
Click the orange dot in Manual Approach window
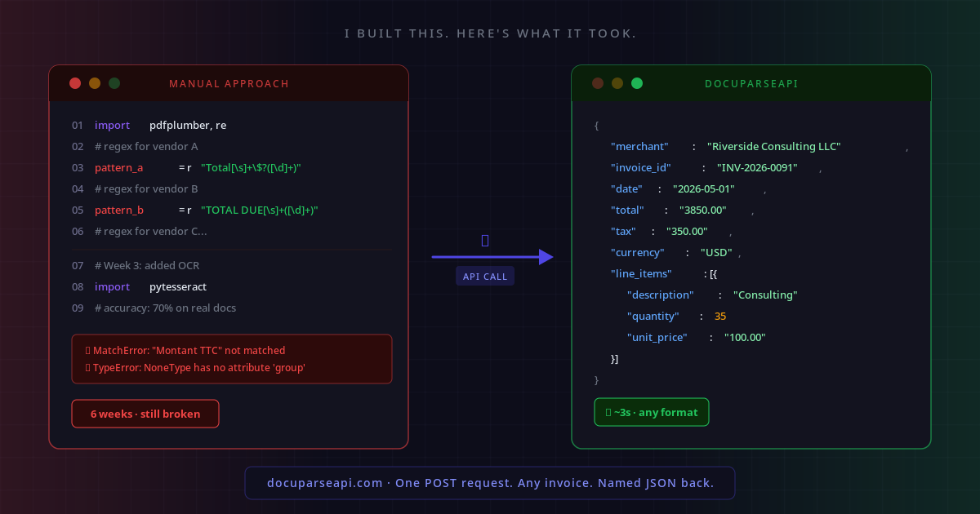[x=95, y=83]
